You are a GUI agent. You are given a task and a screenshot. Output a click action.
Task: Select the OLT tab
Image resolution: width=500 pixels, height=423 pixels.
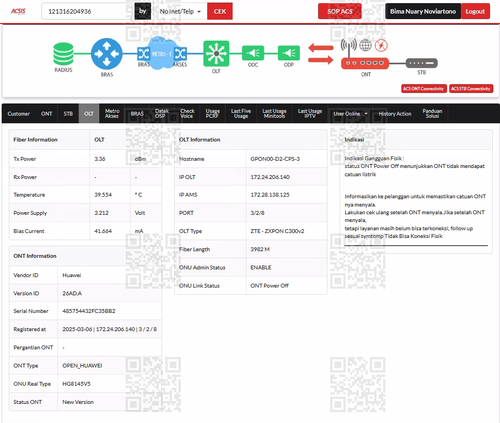89,114
